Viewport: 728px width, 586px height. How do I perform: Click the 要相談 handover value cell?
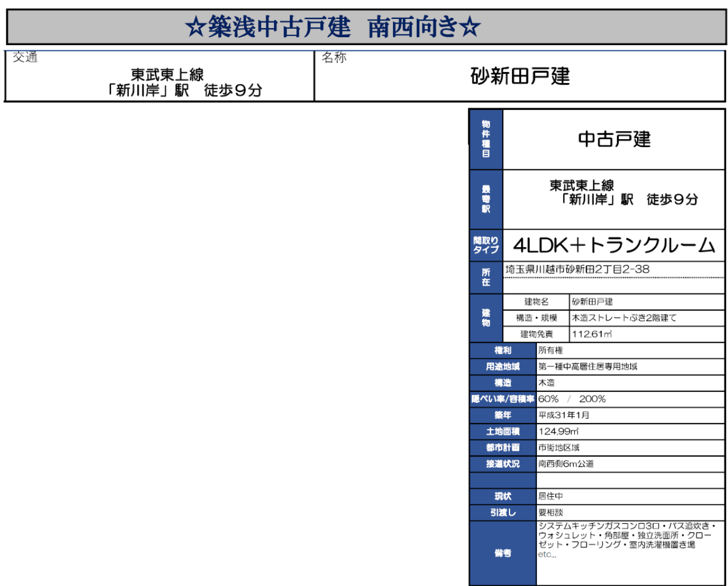click(x=551, y=512)
